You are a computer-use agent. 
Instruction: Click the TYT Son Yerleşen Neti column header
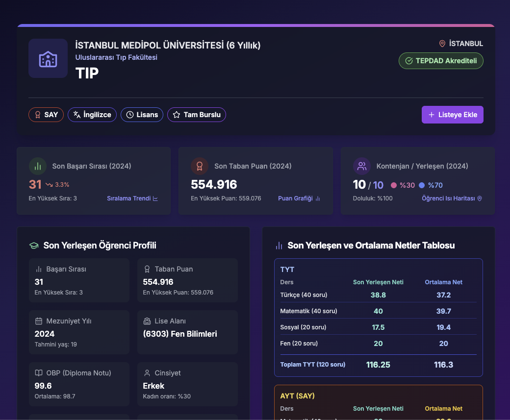(x=378, y=282)
